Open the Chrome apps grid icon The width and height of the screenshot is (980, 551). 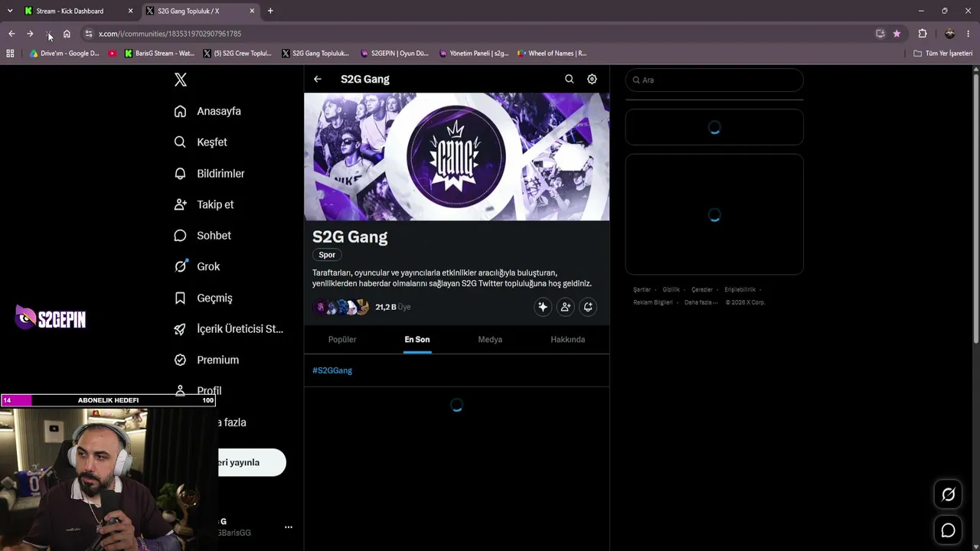pyautogui.click(x=10, y=54)
